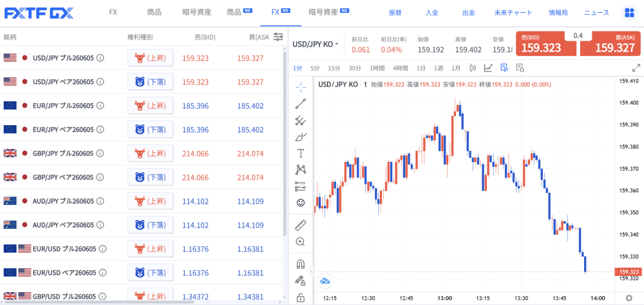Click 上昇 button for EUR/JPY ブル260605
Image resolution: width=644 pixels, height=305 pixels.
150,106
